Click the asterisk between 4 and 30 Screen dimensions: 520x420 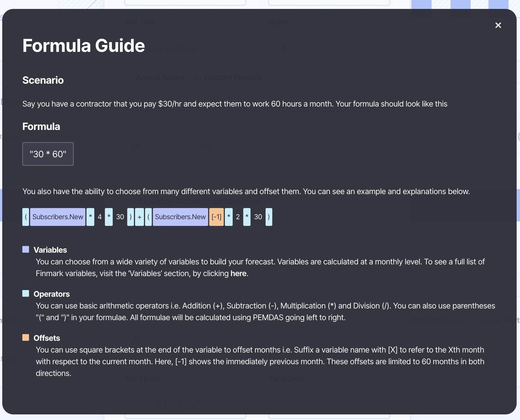point(109,217)
